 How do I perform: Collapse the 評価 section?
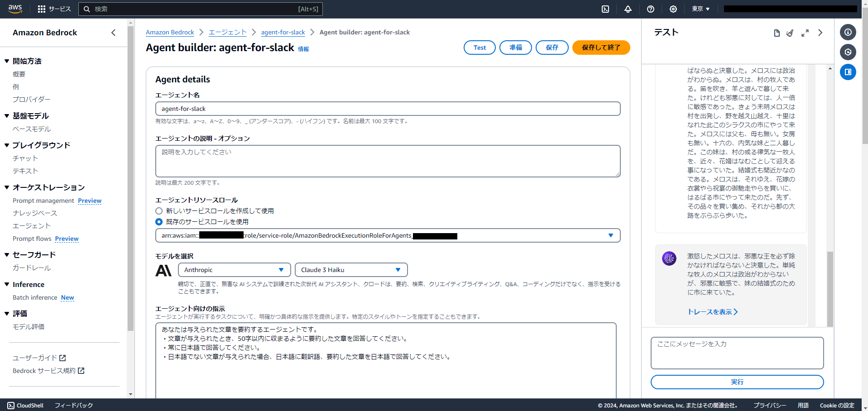click(x=7, y=314)
